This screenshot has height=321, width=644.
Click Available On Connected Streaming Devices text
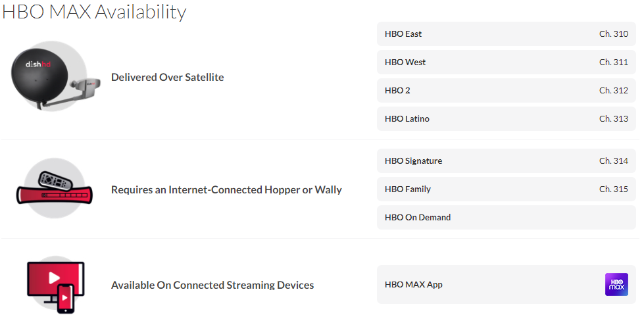pyautogui.click(x=212, y=285)
